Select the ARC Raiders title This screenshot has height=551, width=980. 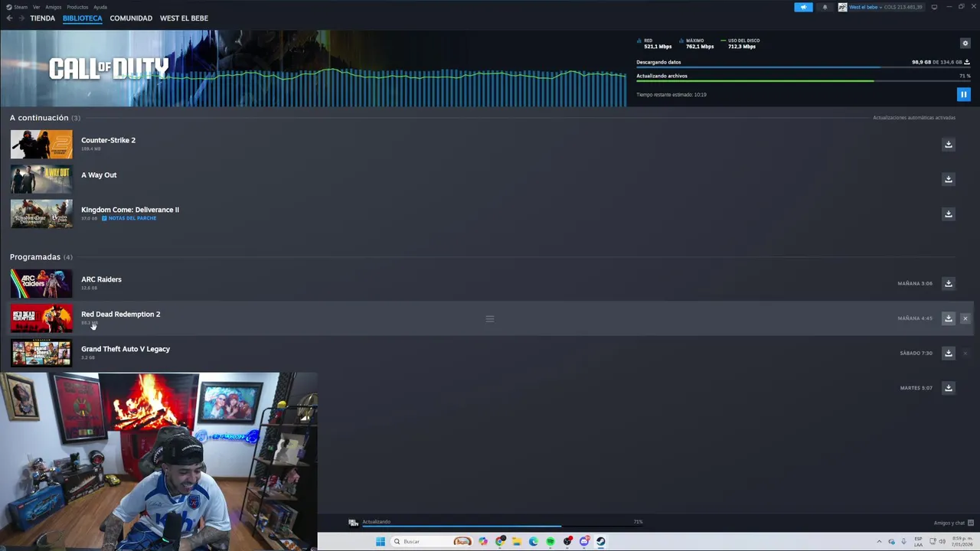click(x=101, y=279)
